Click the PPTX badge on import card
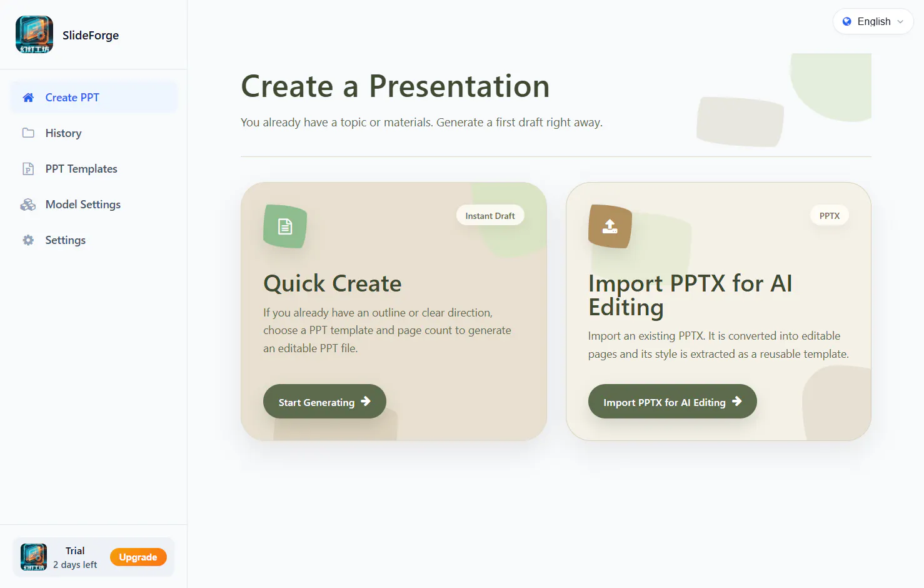This screenshot has width=924, height=588. 830,216
